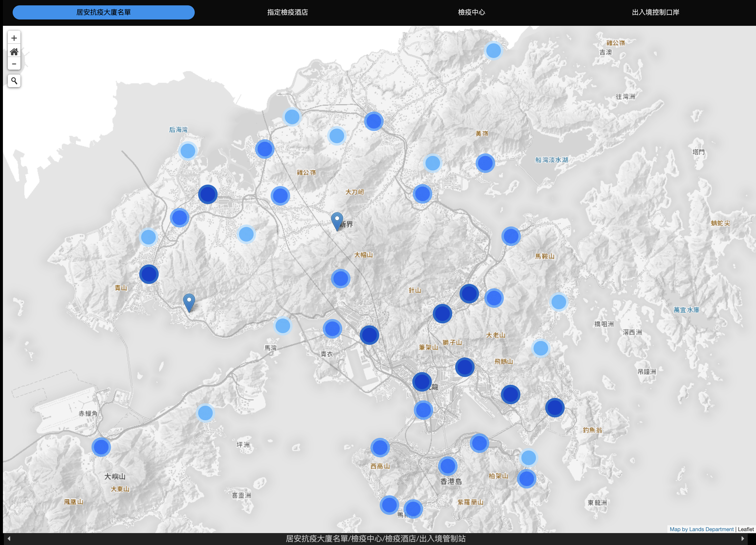Open the Map by Lands Department link

click(701, 529)
